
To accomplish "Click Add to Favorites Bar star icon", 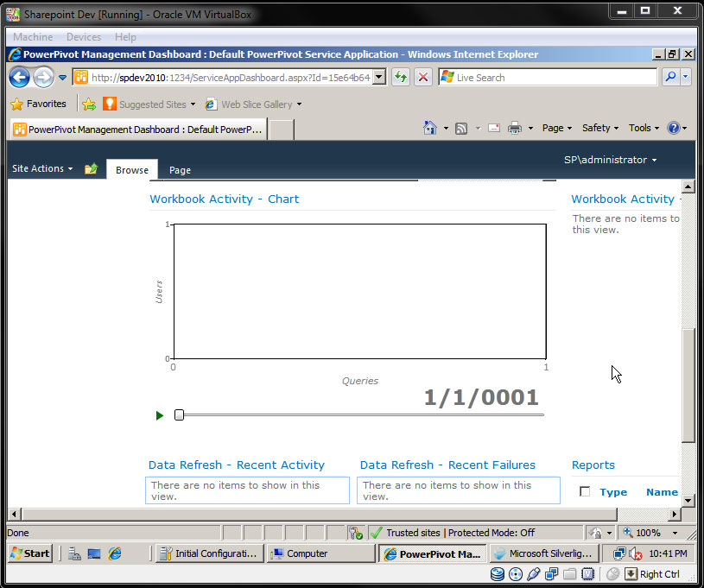I will 89,104.
